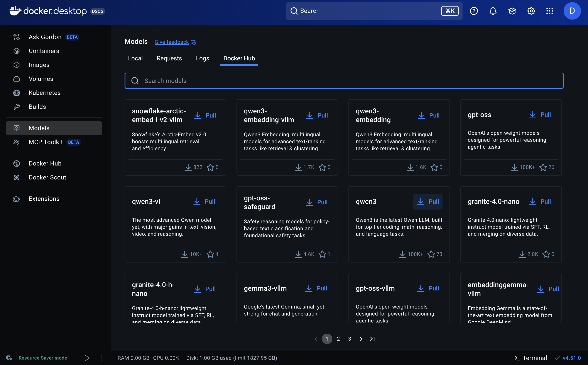
Task: Jump to the last page of models
Action: 372,339
